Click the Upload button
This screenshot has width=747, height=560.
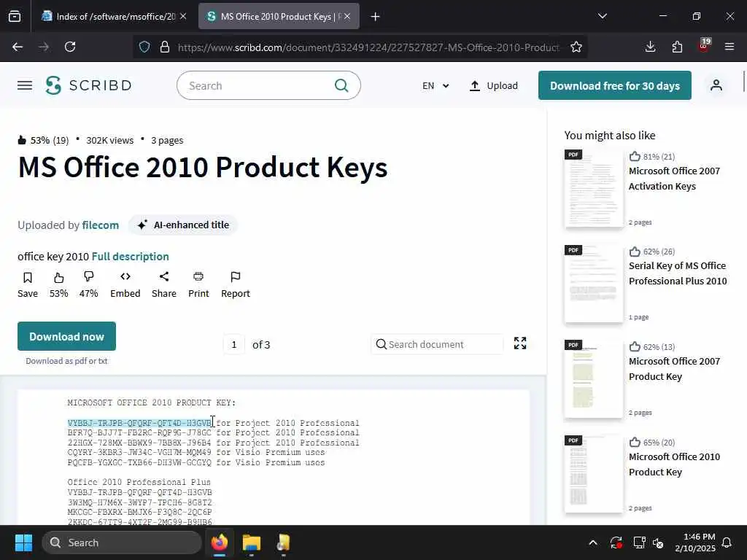point(494,86)
